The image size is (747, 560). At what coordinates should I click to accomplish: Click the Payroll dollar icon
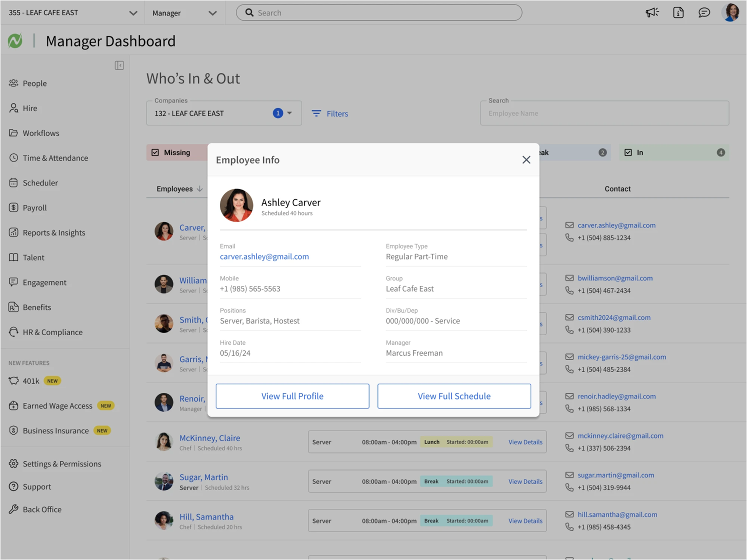[x=13, y=207]
